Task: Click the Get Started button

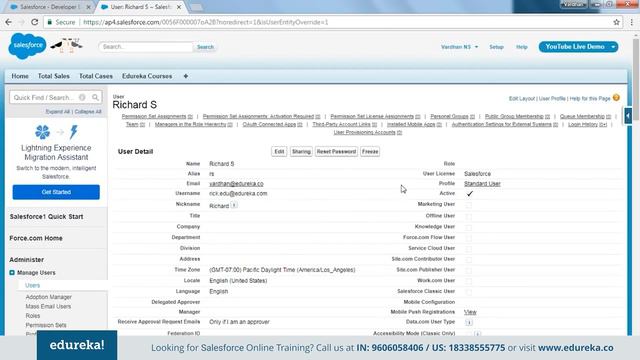Action: [56, 192]
